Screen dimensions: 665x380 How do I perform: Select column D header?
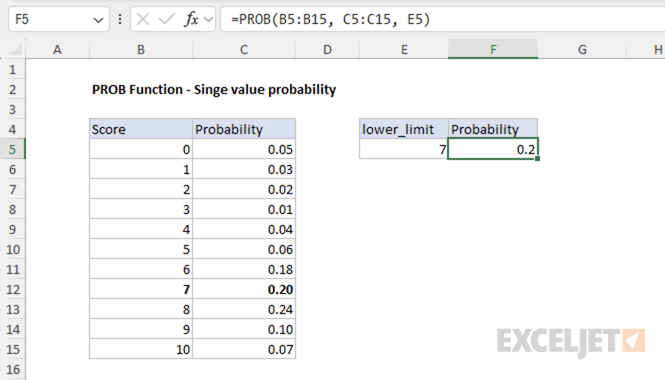pyautogui.click(x=327, y=50)
